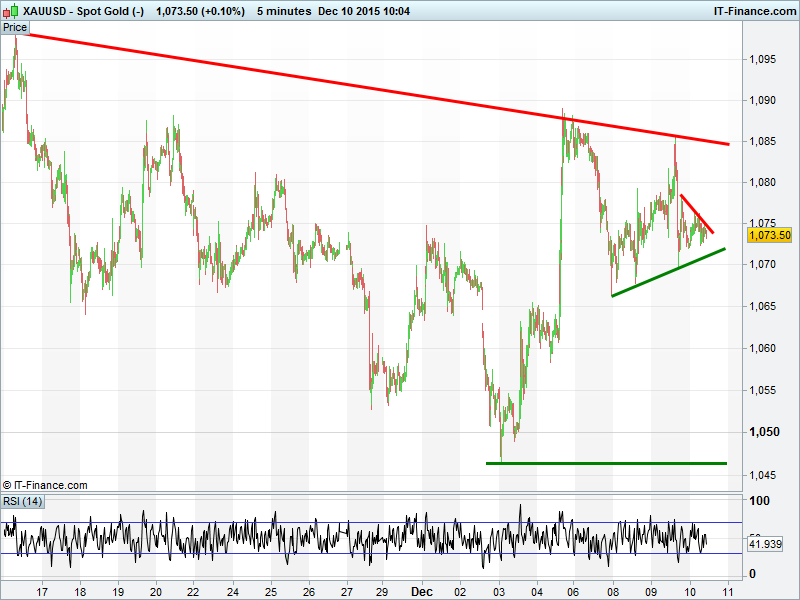Image resolution: width=800 pixels, height=600 pixels.
Task: Click the 5 minutes timeframe text
Action: [284, 11]
